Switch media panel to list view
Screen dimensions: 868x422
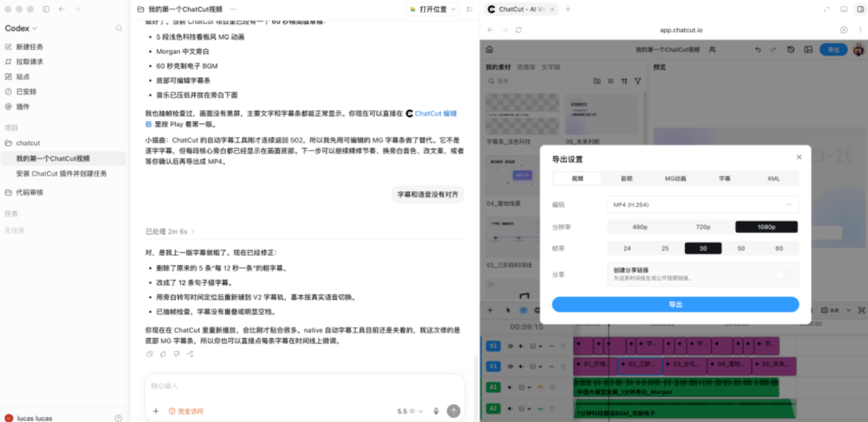(610, 81)
